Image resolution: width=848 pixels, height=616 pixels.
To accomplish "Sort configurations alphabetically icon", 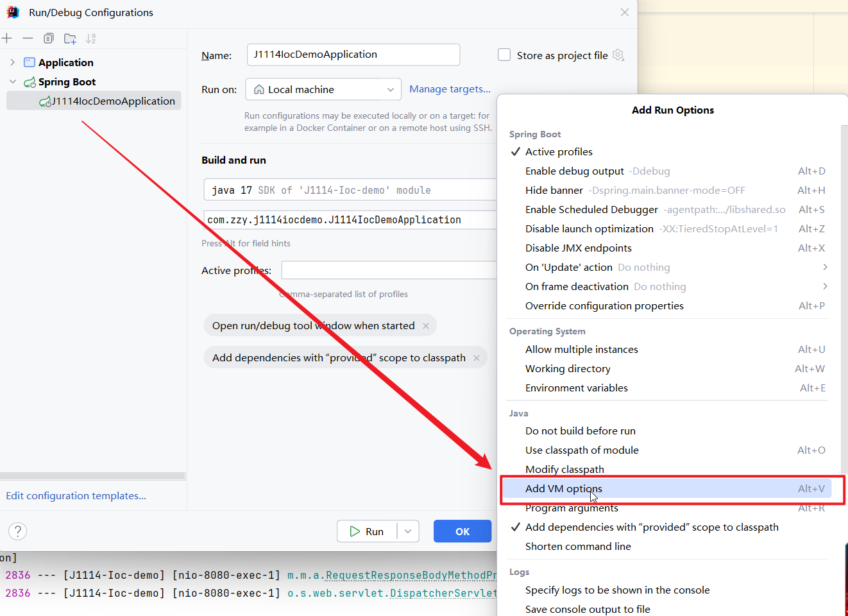I will [x=91, y=38].
